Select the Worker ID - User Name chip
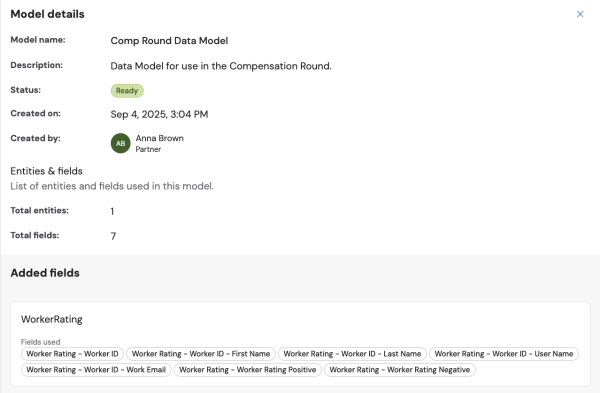 click(504, 354)
